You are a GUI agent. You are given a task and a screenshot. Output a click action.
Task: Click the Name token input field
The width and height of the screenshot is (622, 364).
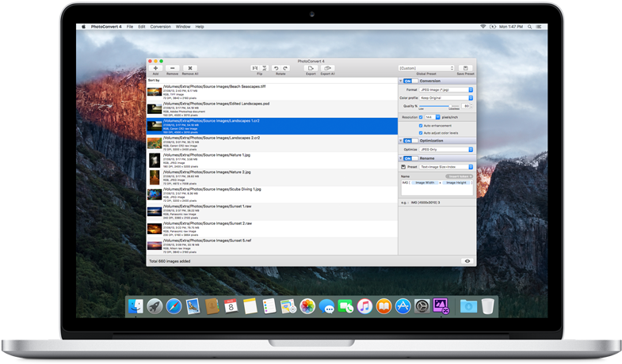tap(437, 188)
